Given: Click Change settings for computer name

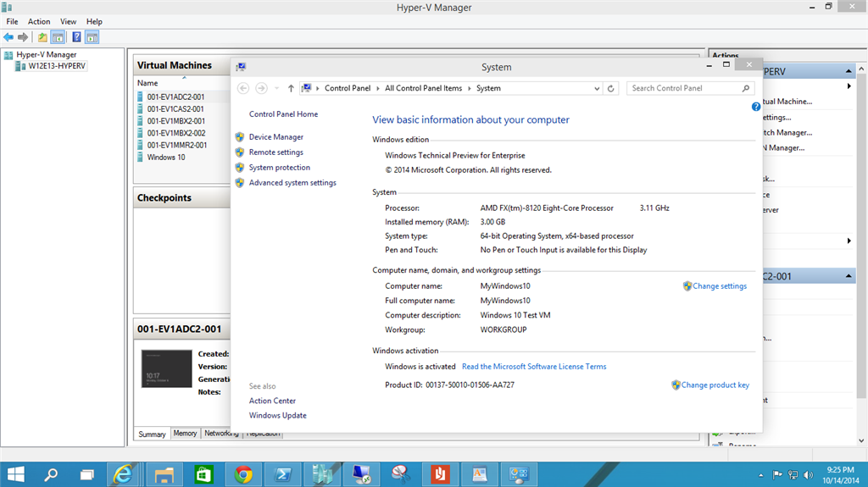Looking at the screenshot, I should [x=719, y=286].
